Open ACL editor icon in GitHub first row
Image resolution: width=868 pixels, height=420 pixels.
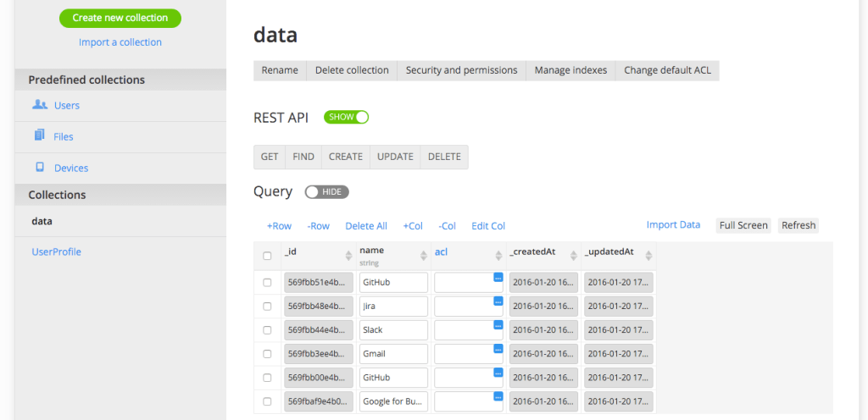498,277
